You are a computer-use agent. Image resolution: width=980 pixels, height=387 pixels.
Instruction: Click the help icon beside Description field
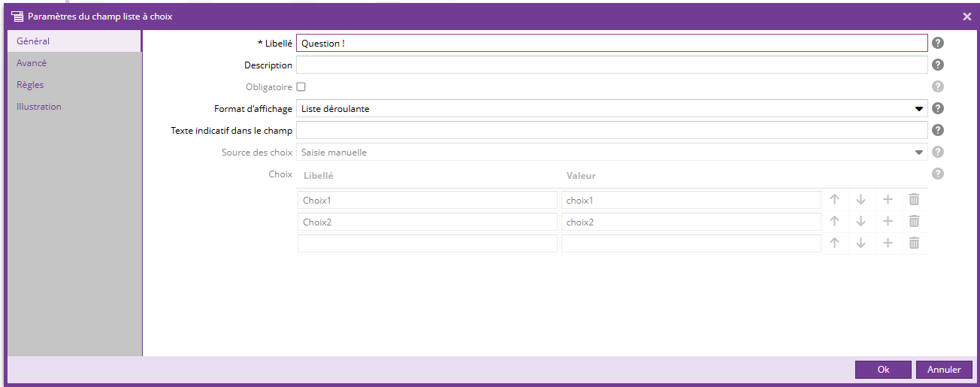point(937,65)
